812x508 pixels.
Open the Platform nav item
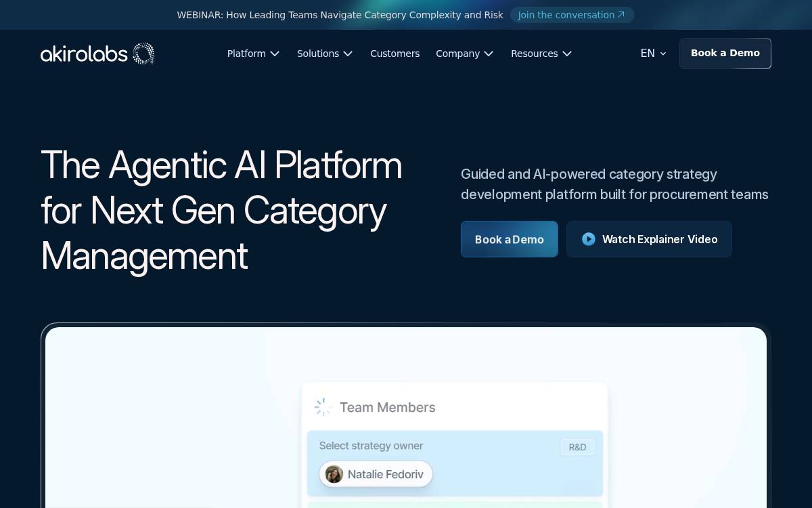coord(253,54)
